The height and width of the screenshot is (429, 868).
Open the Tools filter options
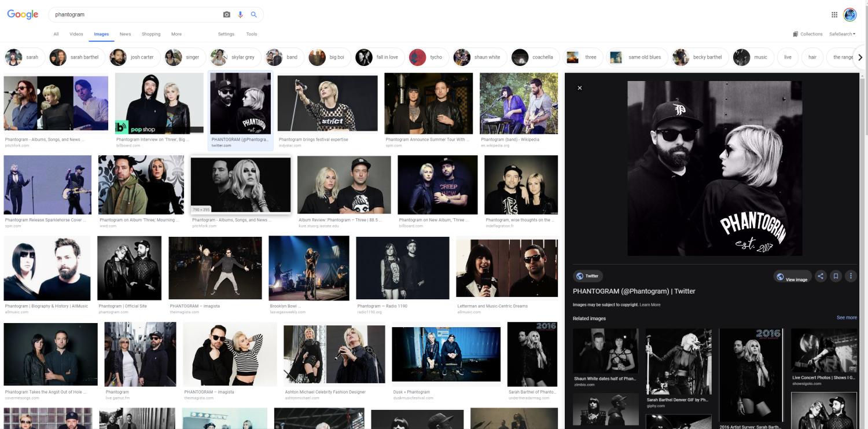point(252,34)
